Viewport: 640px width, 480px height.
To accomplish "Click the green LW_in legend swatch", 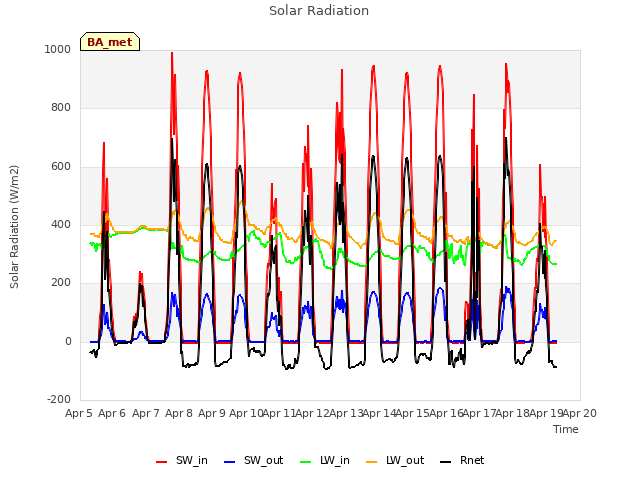I will 306,462.
